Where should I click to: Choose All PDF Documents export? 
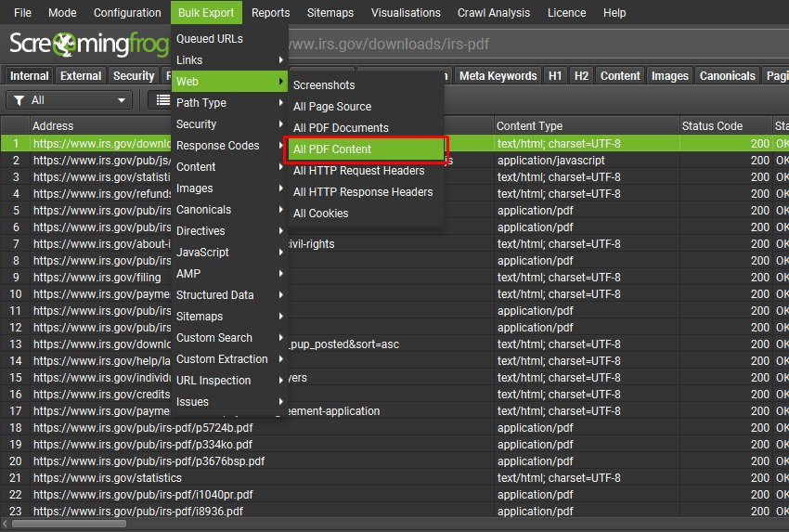[367, 128]
